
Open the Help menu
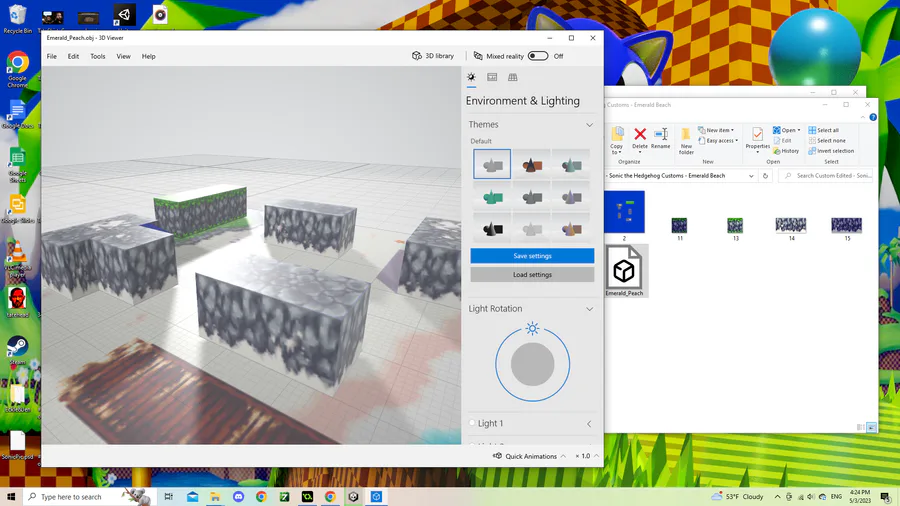(x=149, y=56)
